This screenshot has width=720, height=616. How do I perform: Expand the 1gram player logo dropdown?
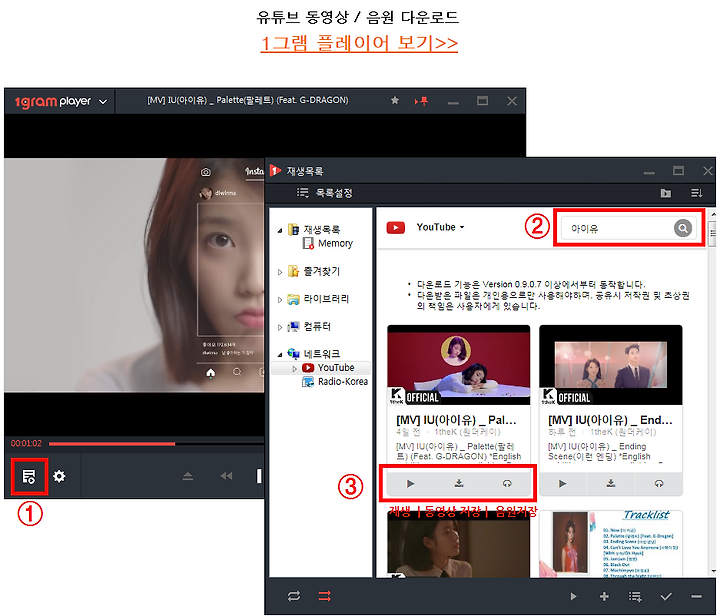click(x=103, y=101)
